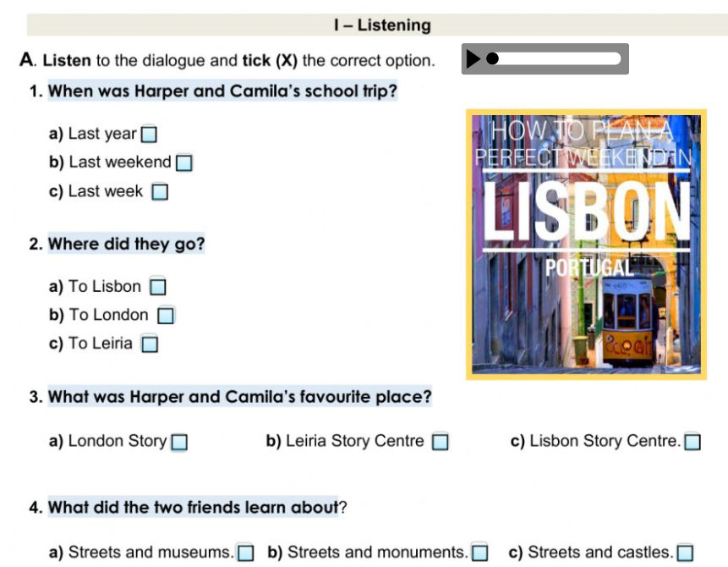Check the 'To Lisbon' option box
This screenshot has width=728, height=567.
pyautogui.click(x=158, y=288)
